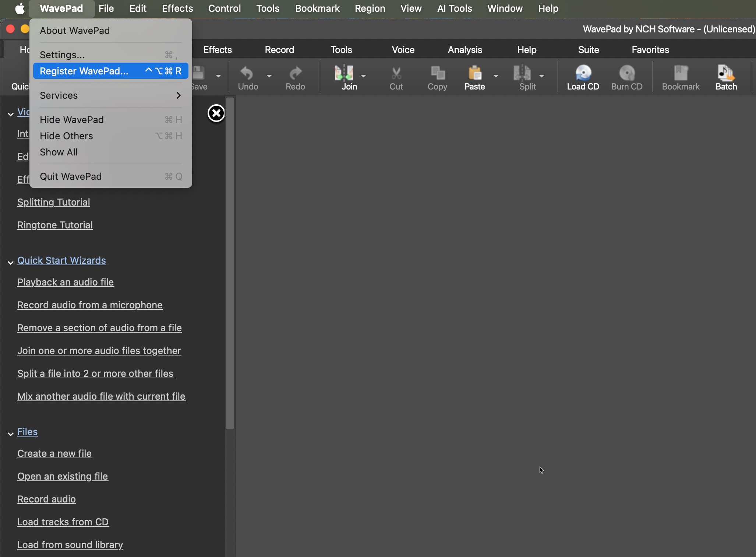Image resolution: width=756 pixels, height=557 pixels.
Task: Click the Paste clipboard icon
Action: point(474,73)
